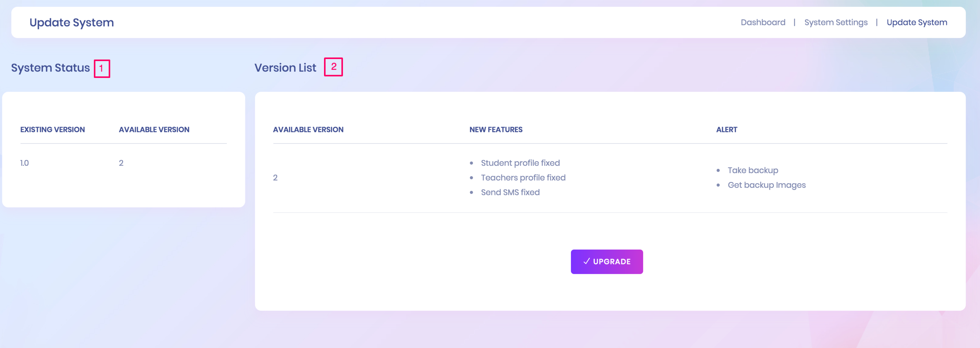
Task: Click the NEW FEATURES column header
Action: [495, 130]
